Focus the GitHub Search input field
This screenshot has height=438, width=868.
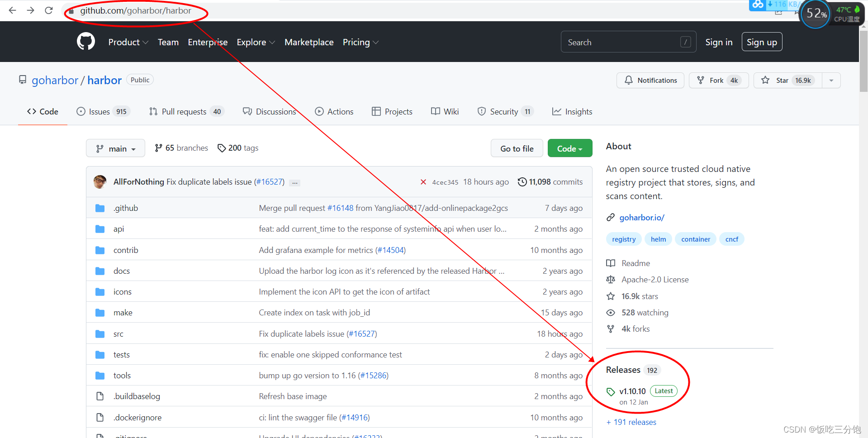pyautogui.click(x=629, y=42)
